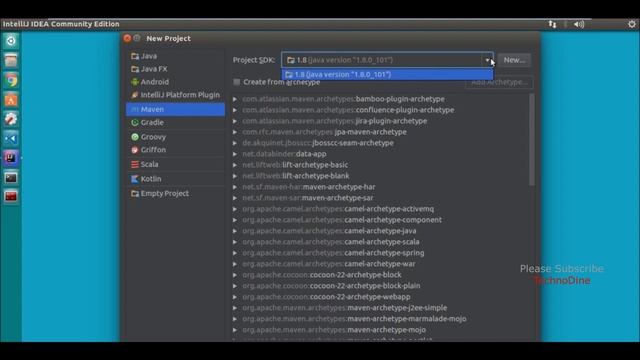Open Visual Studio Code dock icon

pyautogui.click(x=11, y=138)
